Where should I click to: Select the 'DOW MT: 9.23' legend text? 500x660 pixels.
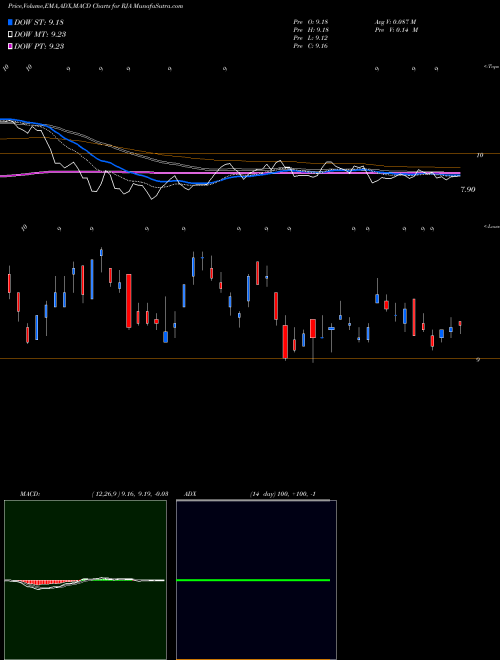[x=40, y=34]
